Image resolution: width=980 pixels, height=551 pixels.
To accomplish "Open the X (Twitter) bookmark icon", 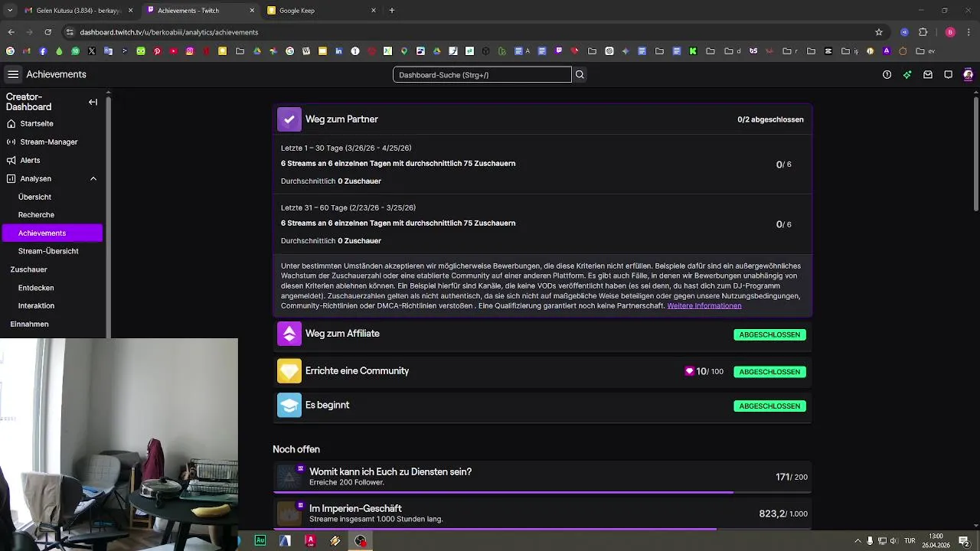I will click(92, 51).
